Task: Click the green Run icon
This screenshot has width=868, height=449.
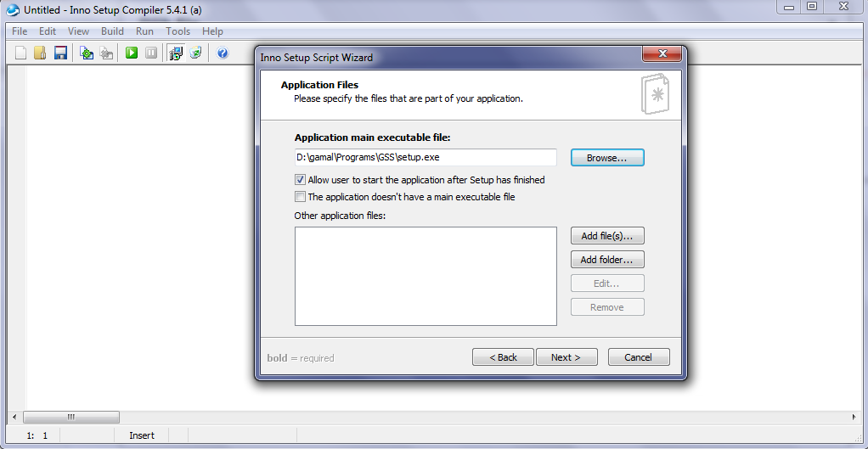Action: pos(131,53)
